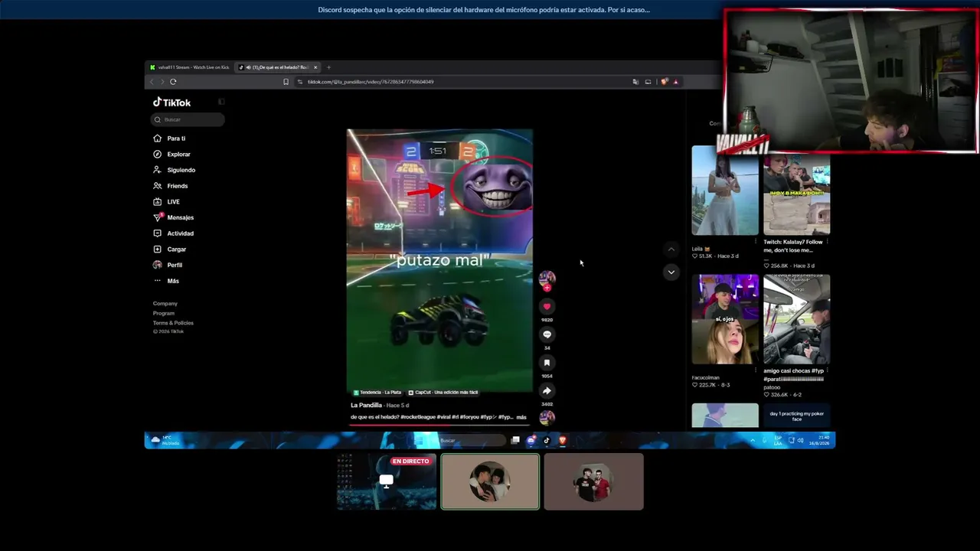
Task: Select the EN DIRECTO screen share tile
Action: tap(387, 481)
